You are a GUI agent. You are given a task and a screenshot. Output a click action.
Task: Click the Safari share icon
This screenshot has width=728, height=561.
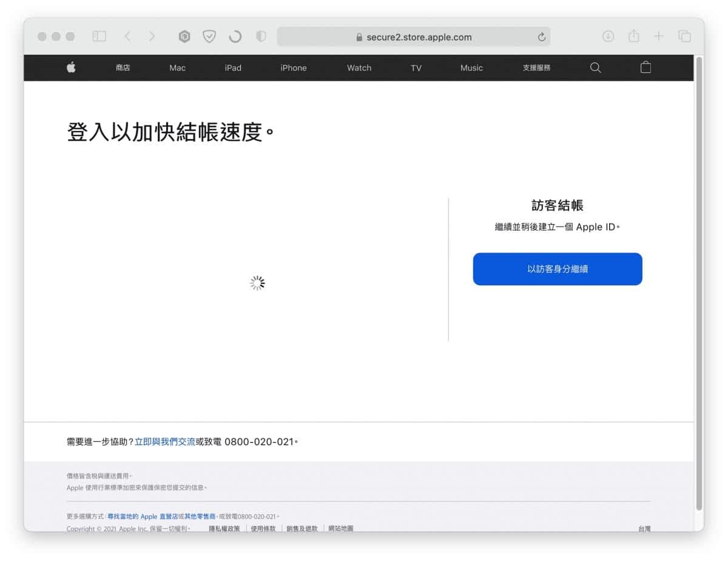coord(633,36)
